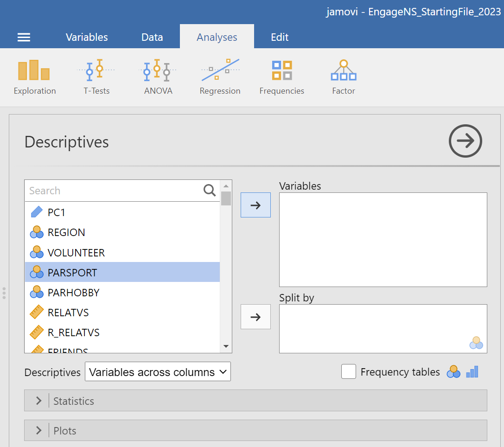Click the variable list scrollbar thumb
Viewport: 504px width, 447px height.
click(x=226, y=198)
